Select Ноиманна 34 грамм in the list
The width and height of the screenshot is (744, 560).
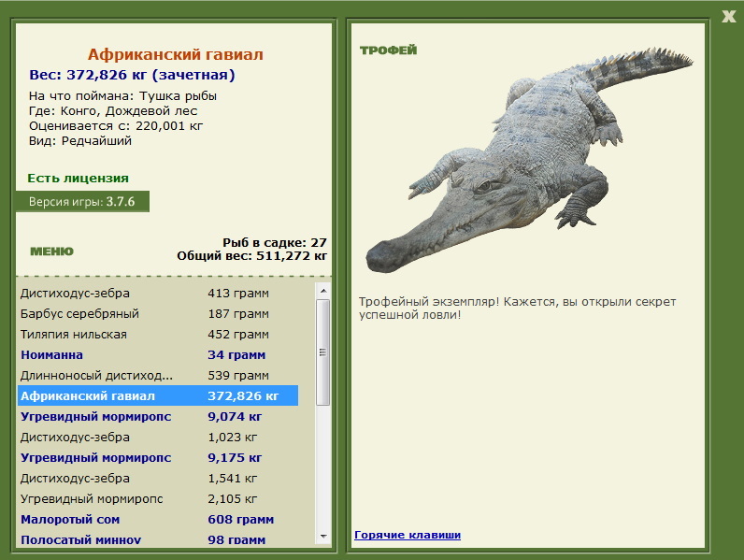click(x=158, y=355)
